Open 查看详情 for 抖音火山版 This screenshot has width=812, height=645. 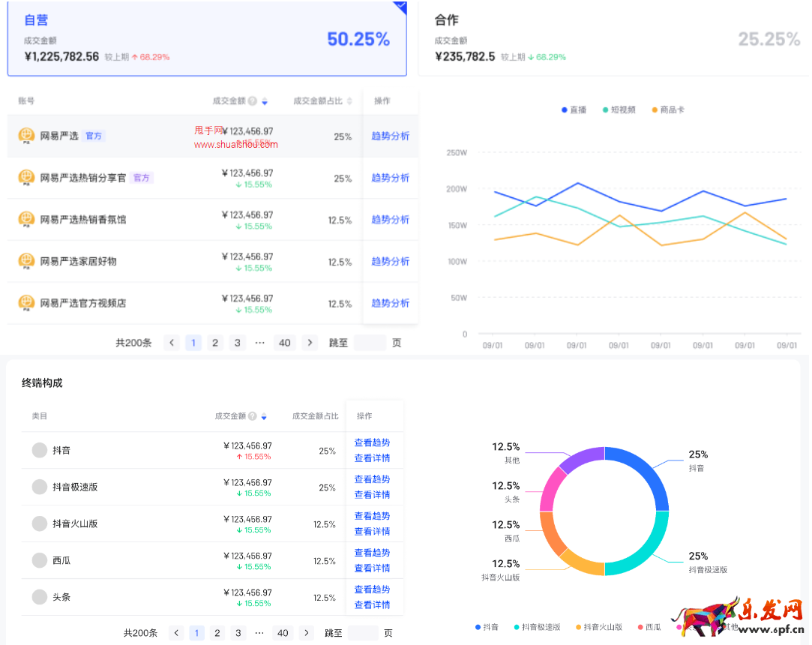click(x=373, y=532)
